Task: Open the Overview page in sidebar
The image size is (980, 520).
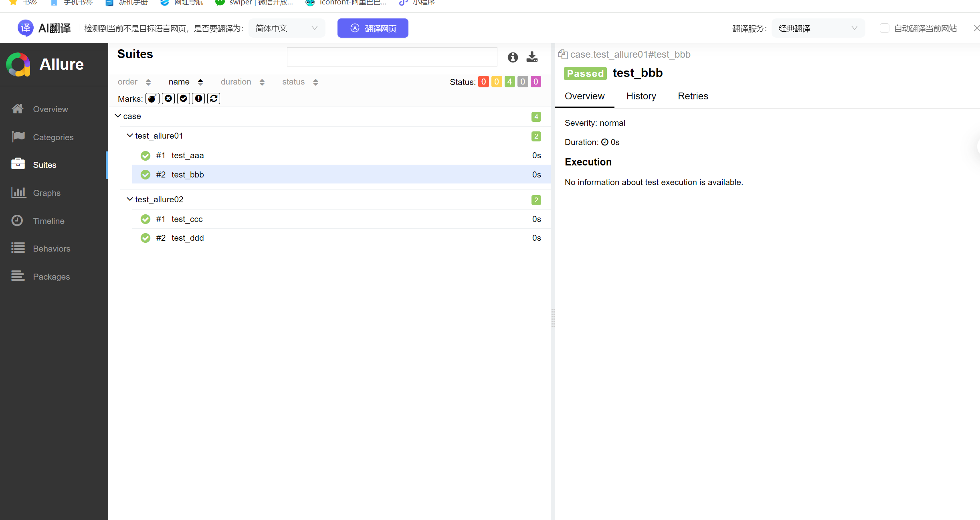Action: tap(51, 109)
